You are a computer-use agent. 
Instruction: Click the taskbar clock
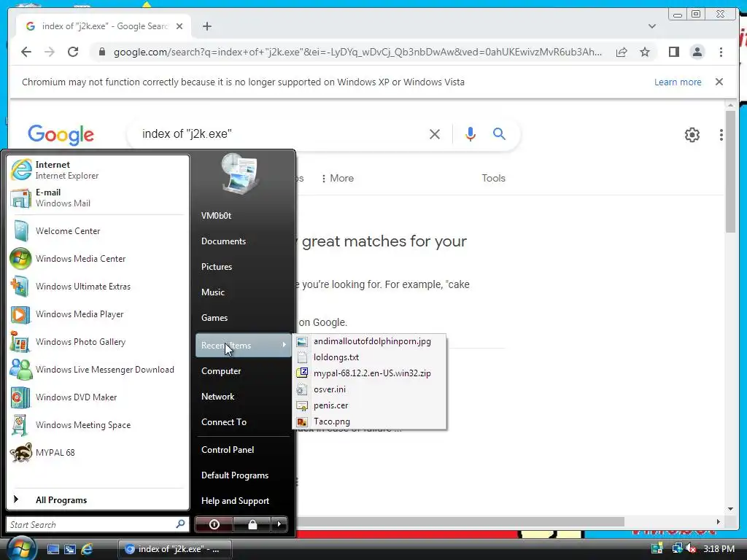719,549
